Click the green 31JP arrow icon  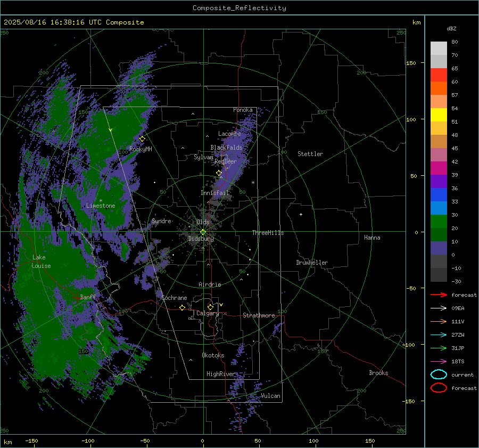click(439, 348)
